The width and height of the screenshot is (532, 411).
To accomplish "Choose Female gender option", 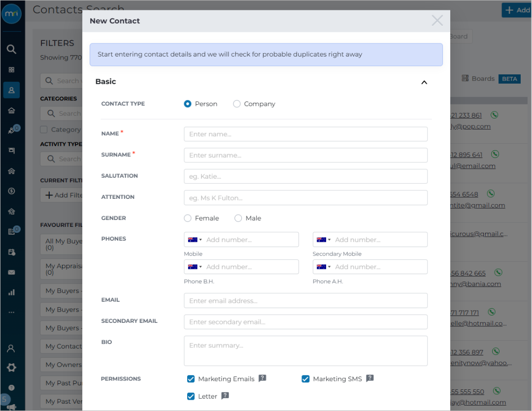I will pyautogui.click(x=188, y=218).
